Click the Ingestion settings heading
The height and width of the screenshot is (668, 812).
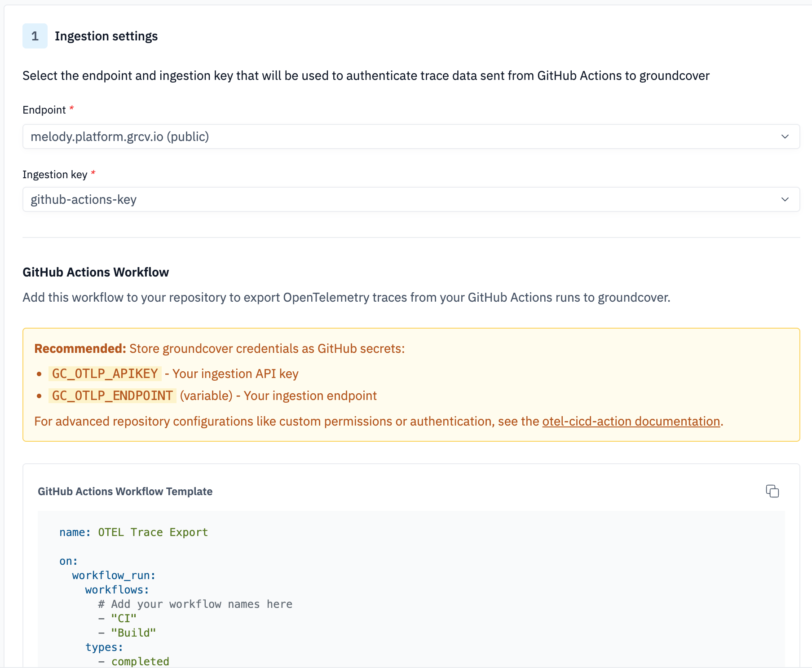[x=106, y=36]
